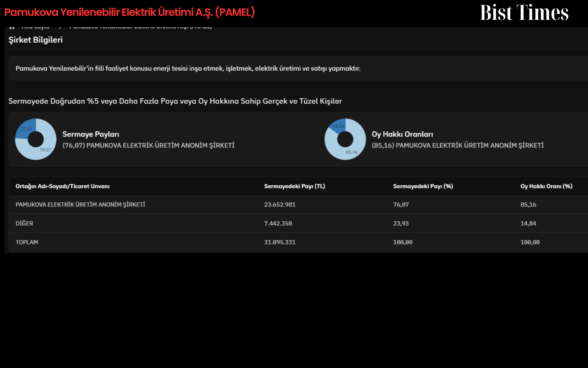Click the Ortağın Adı-Soyadı/Ticaret Unvanı column header
The height and width of the screenshot is (368, 588).
click(x=62, y=186)
